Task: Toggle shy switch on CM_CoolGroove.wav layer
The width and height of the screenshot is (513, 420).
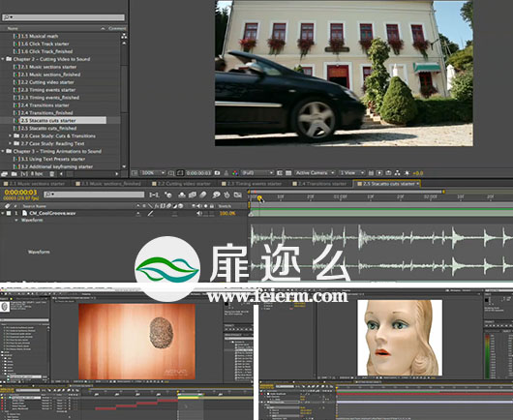Action: coord(138,213)
